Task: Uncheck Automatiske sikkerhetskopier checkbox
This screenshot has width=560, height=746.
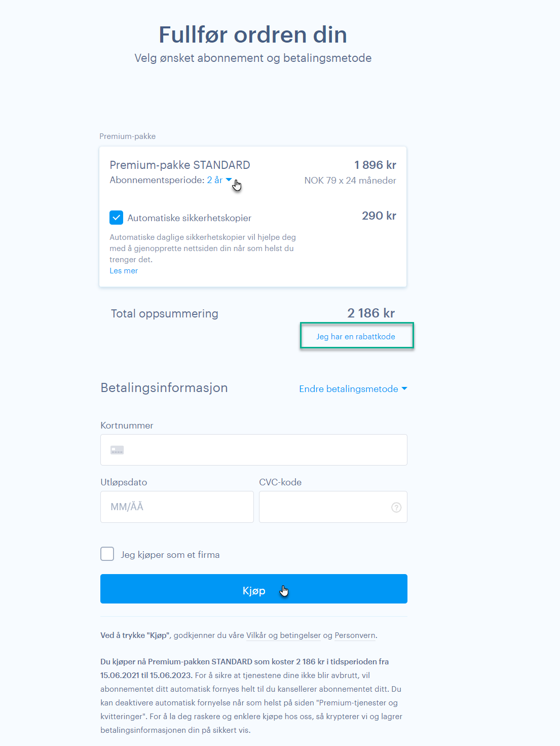Action: click(116, 218)
